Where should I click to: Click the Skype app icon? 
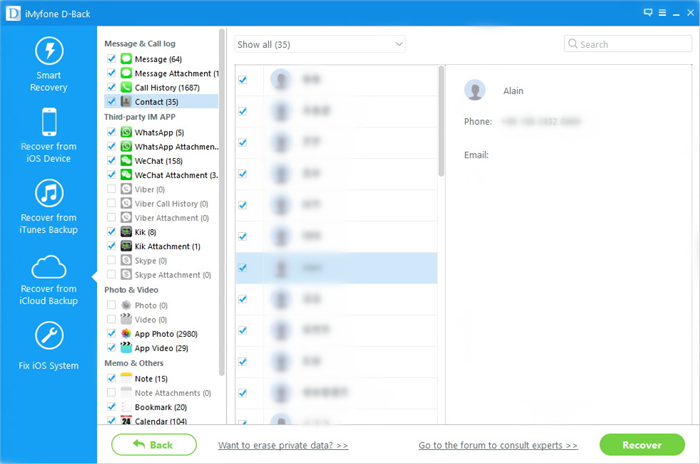click(126, 260)
